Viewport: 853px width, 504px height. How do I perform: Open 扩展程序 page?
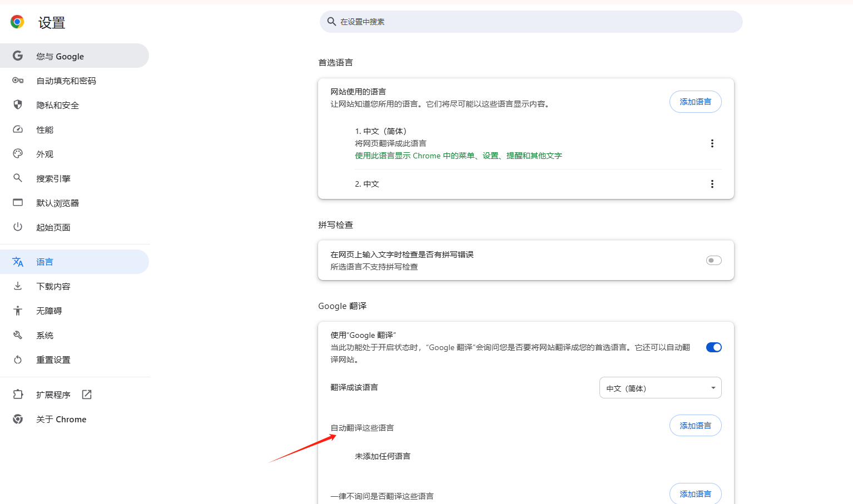click(75, 395)
